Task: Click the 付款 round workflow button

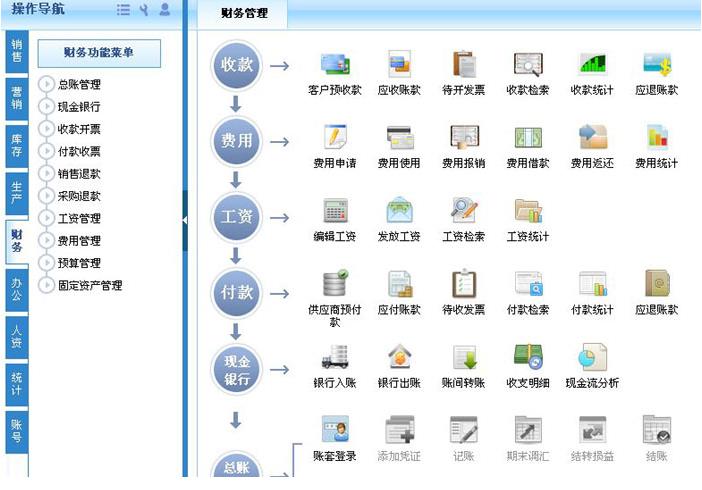Action: pyautogui.click(x=236, y=293)
